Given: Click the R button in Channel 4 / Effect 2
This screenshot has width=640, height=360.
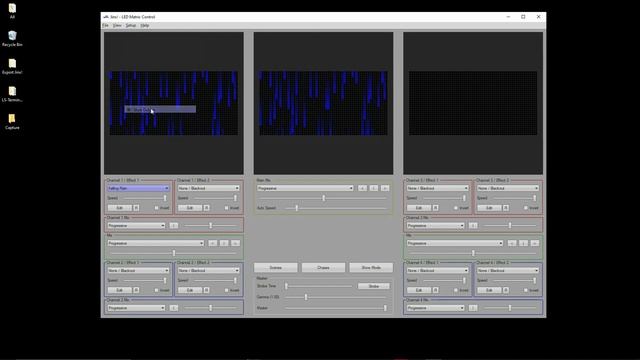Looking at the screenshot, I should click(x=506, y=290).
